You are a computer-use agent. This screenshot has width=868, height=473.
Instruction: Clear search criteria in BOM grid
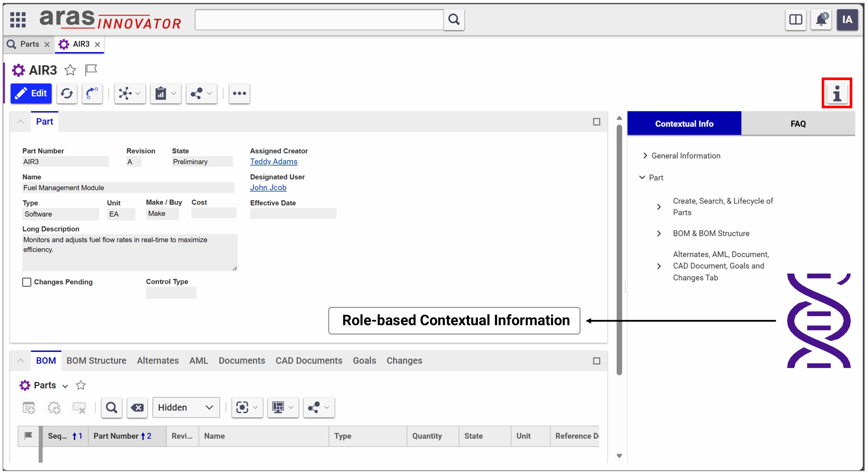(137, 407)
